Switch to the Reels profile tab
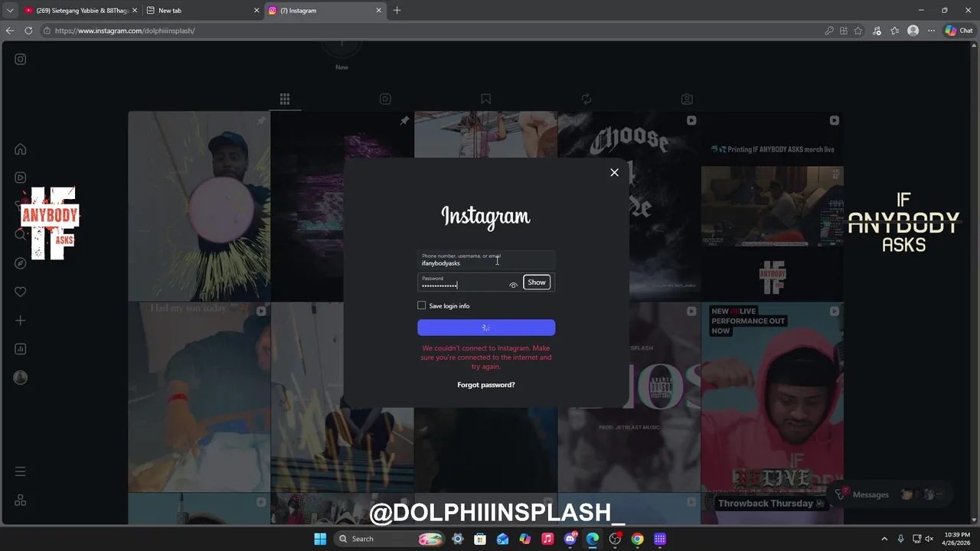This screenshot has width=980, height=551. pyautogui.click(x=385, y=99)
